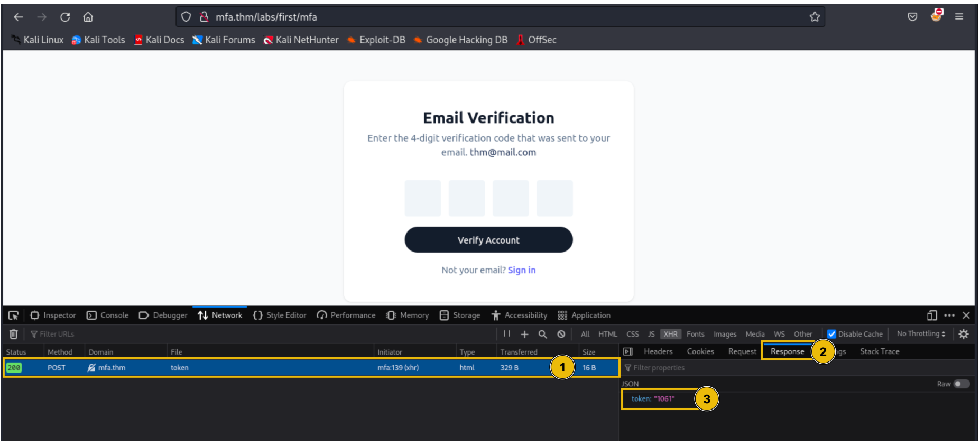Select the Network tab

point(220,315)
